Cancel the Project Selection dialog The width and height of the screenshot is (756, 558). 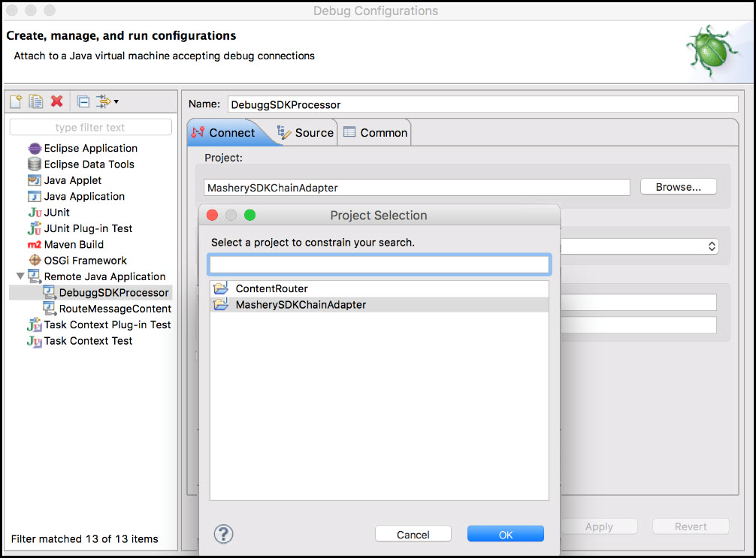[413, 534]
